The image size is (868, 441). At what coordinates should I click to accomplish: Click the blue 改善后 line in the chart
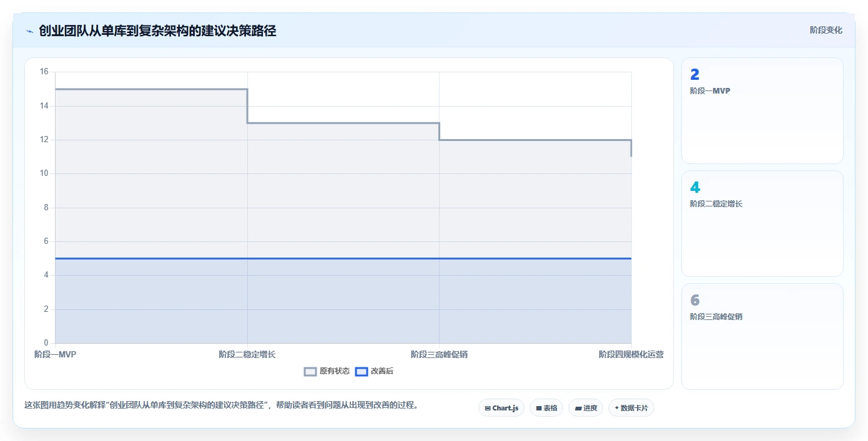coord(343,258)
